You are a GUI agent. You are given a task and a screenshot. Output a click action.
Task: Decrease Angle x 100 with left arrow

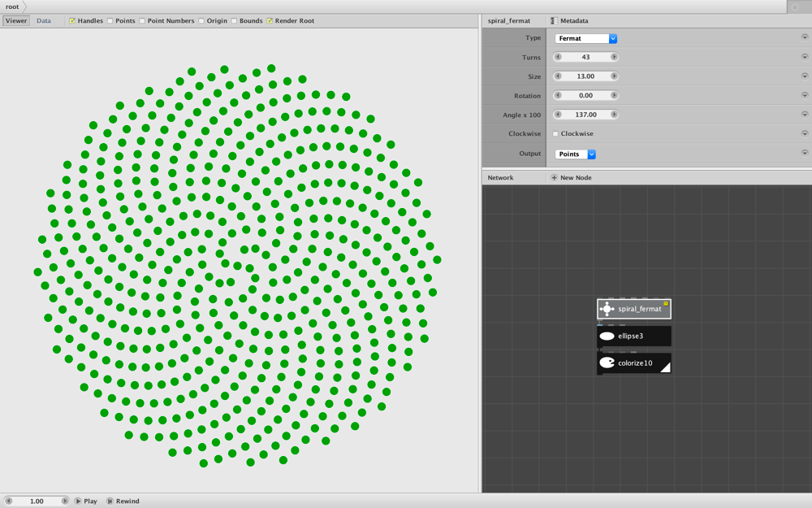(558, 115)
